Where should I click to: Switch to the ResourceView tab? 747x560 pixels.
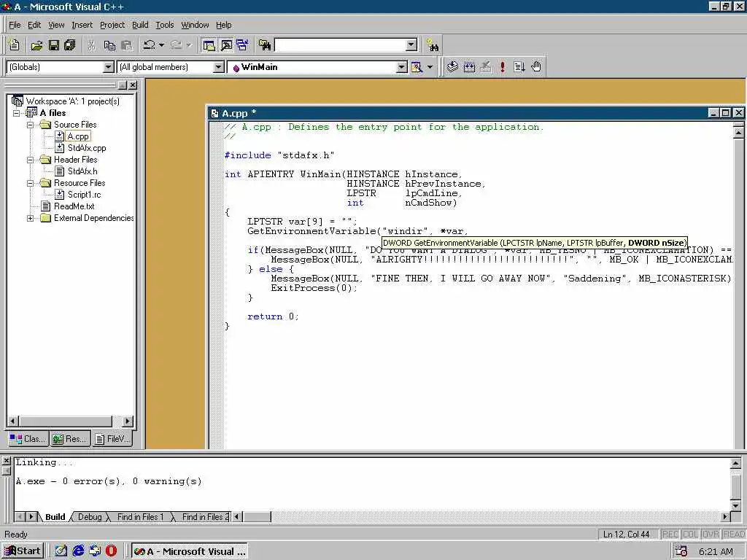click(x=70, y=438)
